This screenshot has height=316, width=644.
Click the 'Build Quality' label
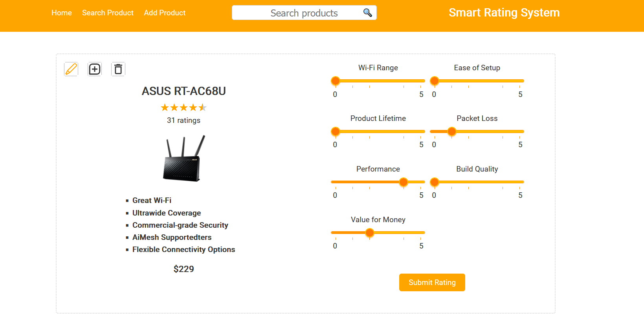[477, 169]
